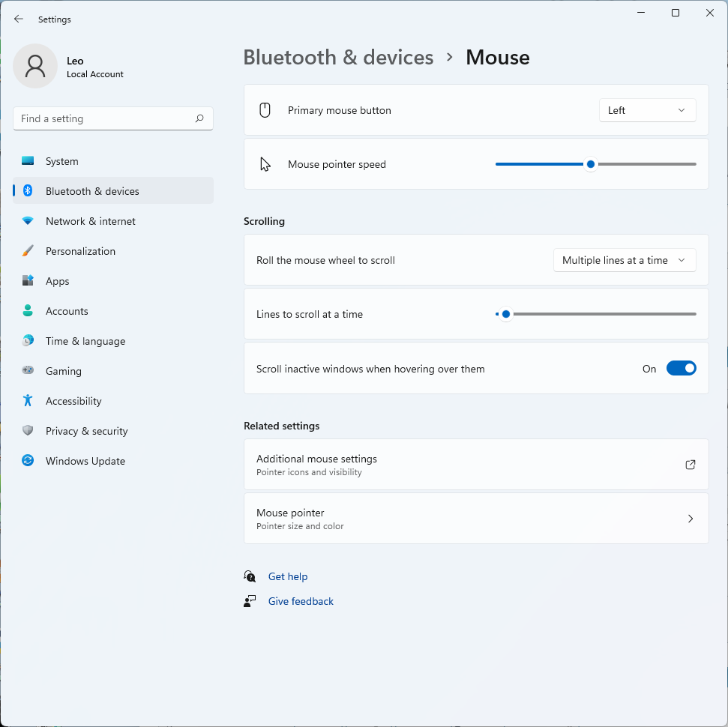The height and width of the screenshot is (727, 728).
Task: Click the Mouse pointer speed slider
Action: [596, 164]
